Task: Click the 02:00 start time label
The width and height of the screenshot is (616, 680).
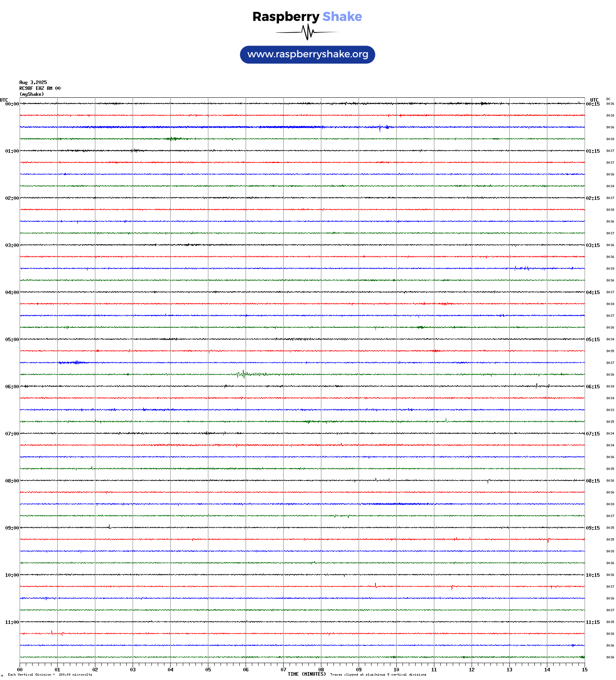Action: [12, 198]
